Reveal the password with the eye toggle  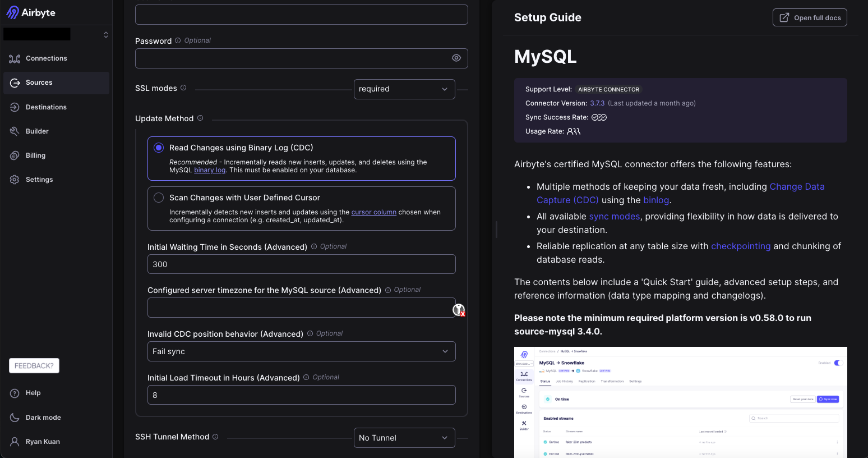pos(456,58)
